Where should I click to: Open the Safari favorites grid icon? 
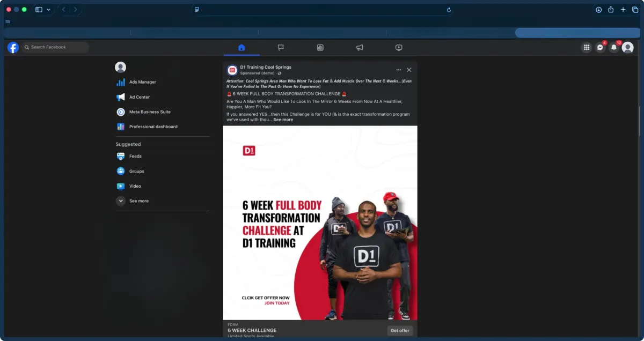click(x=8, y=22)
